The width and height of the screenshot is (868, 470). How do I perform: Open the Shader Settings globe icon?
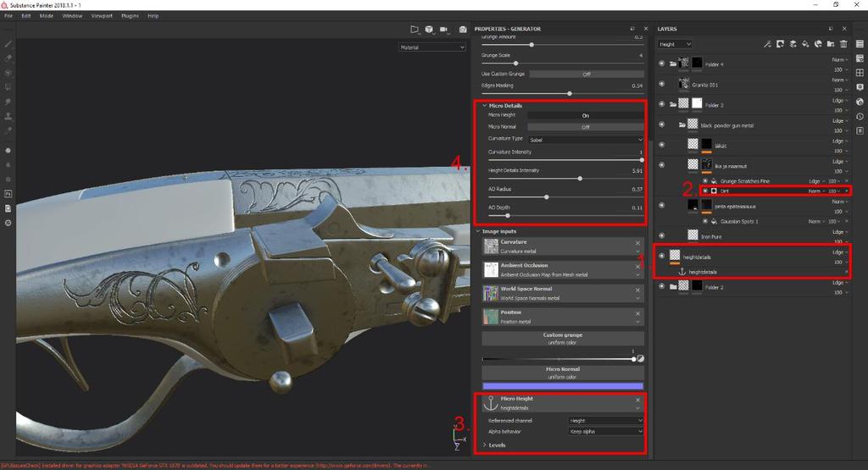(860, 102)
